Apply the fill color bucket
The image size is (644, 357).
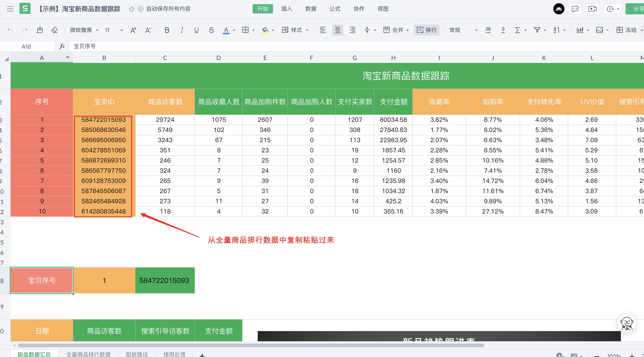point(265,30)
